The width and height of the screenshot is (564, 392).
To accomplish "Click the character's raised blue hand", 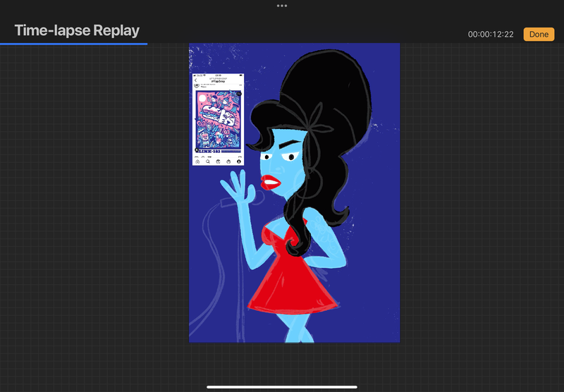I will tap(236, 189).
